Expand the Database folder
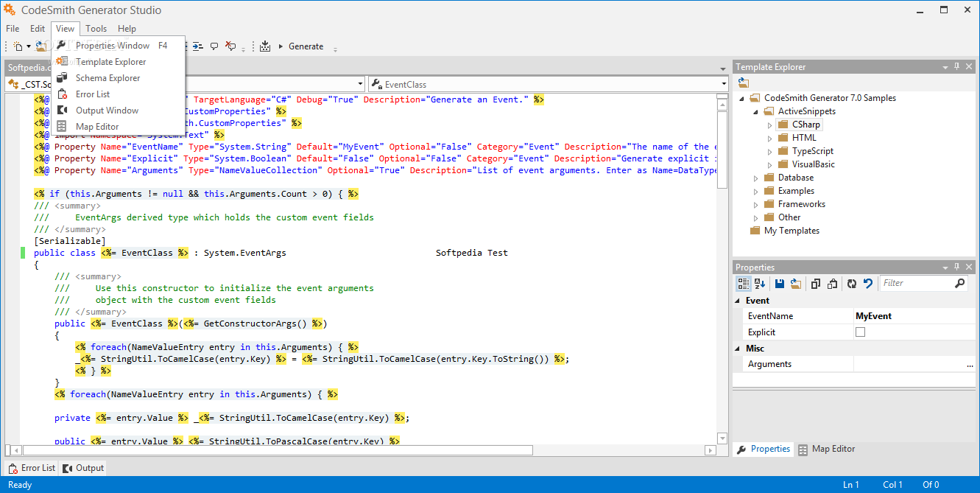 coord(755,178)
